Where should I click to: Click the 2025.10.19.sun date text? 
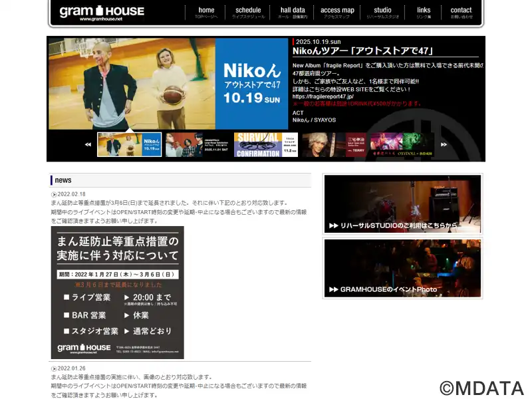pyautogui.click(x=318, y=42)
